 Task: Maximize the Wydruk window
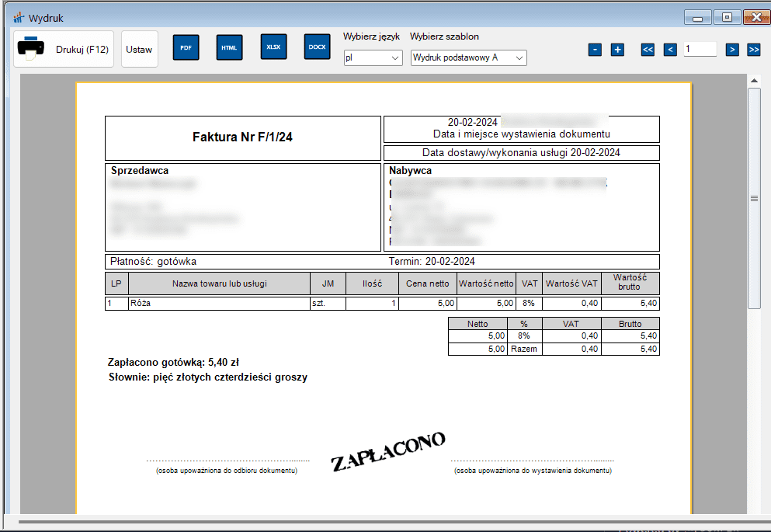tap(727, 17)
